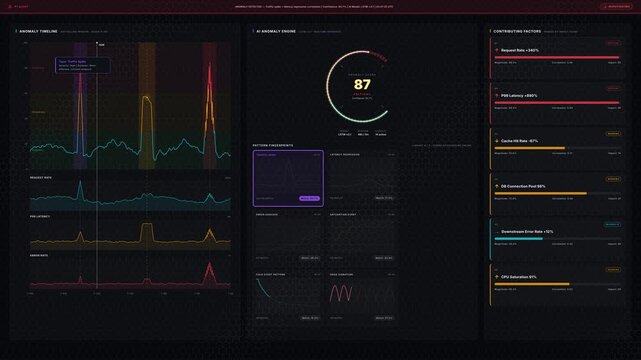Image resolution: width=641 pixels, height=360 pixels.
Task: Click the match badge in DDoS Signature card
Action: click(x=384, y=318)
